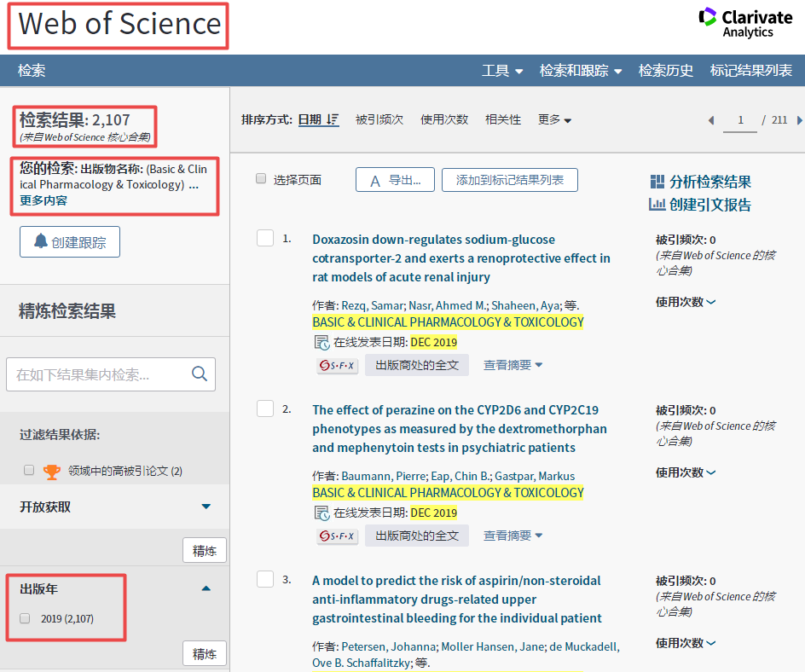Open 检索历史 in the navigation bar
Viewport: 805px width, 672px height.
[x=666, y=71]
